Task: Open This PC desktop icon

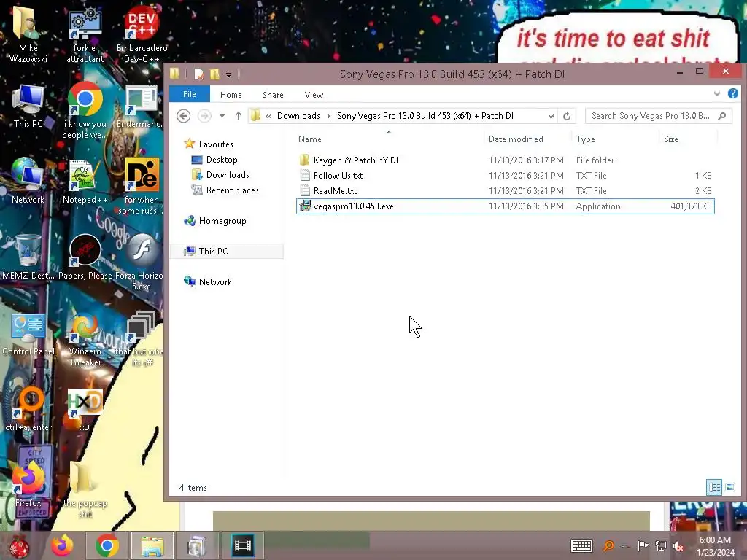Action: click(28, 106)
